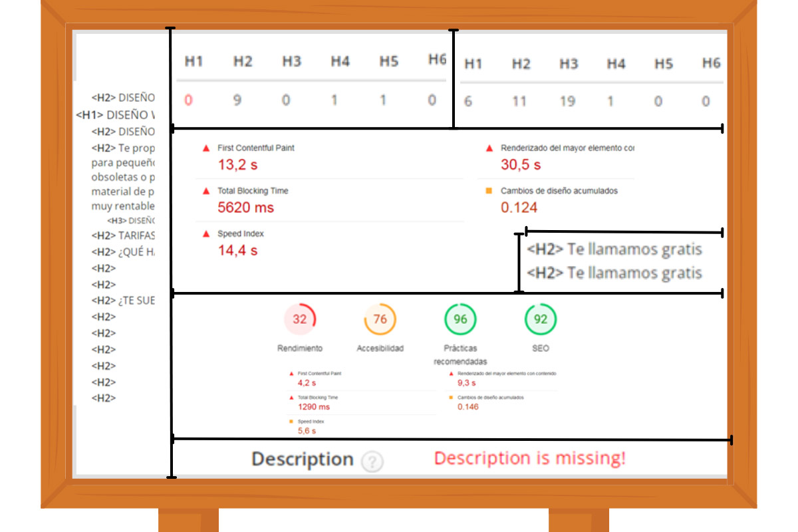This screenshot has width=798, height=532.
Task: Select the Rendimiento score gauge showing 32
Action: click(x=300, y=319)
